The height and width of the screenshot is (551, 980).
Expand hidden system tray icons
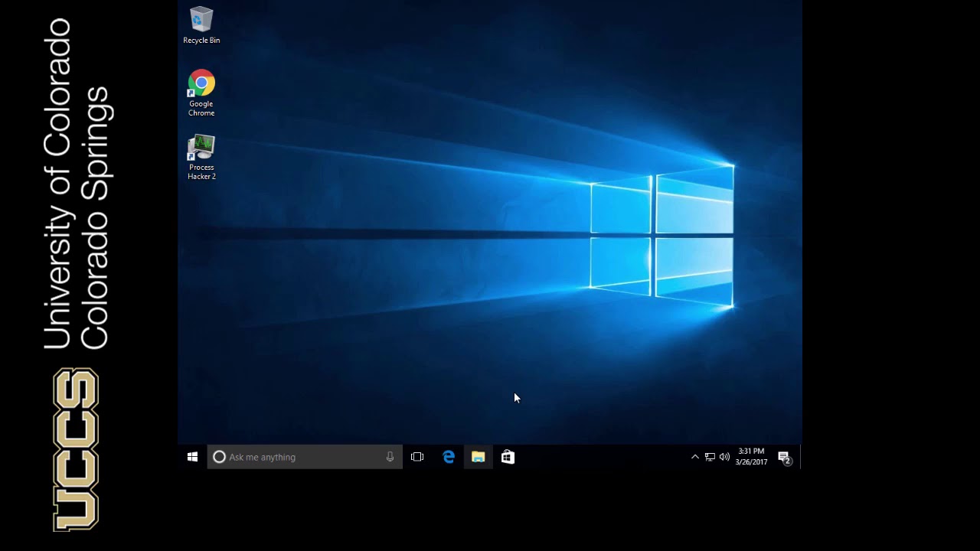[694, 457]
